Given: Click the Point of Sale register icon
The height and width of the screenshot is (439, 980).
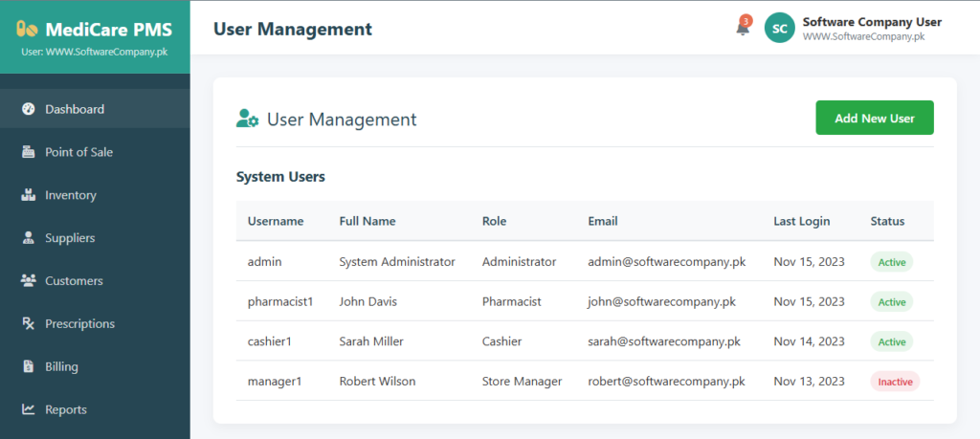Looking at the screenshot, I should point(28,152).
